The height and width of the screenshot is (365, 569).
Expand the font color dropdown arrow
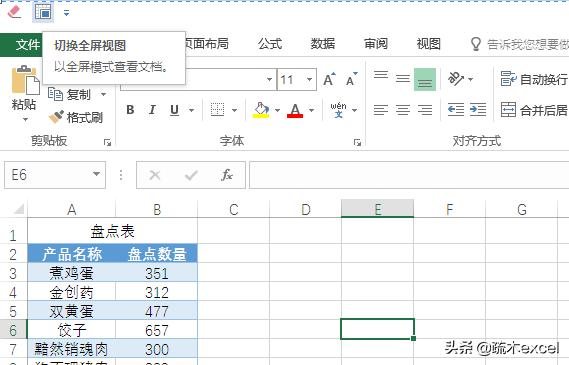311,110
